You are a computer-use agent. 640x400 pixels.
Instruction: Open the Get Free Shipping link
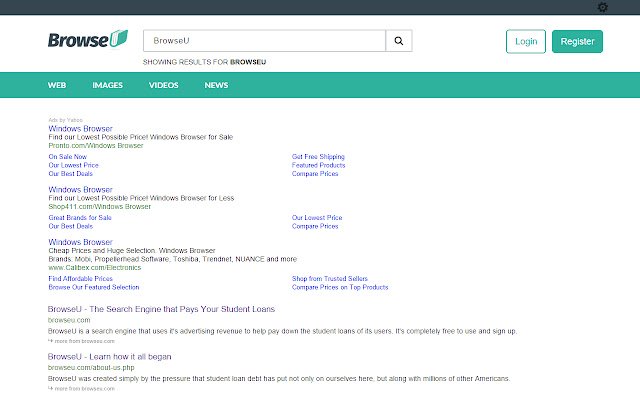(x=318, y=157)
